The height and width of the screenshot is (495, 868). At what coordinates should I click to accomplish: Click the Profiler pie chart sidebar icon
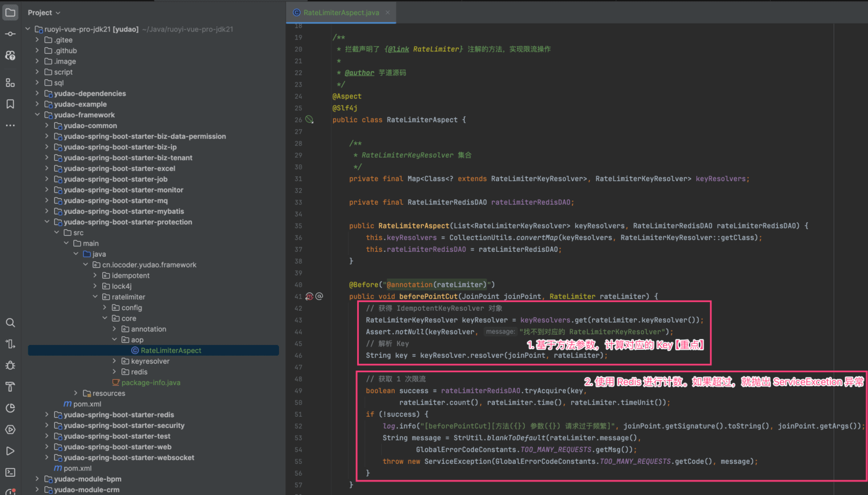click(x=10, y=408)
